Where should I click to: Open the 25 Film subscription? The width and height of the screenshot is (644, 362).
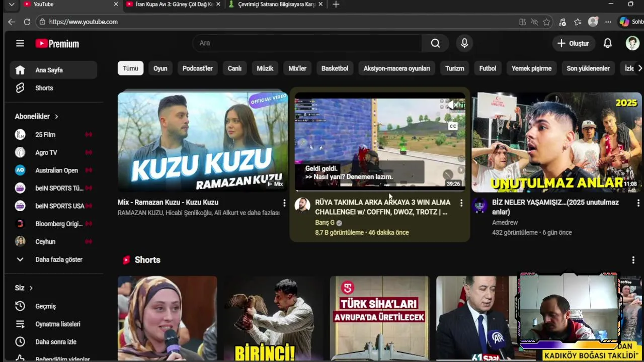coord(53,135)
